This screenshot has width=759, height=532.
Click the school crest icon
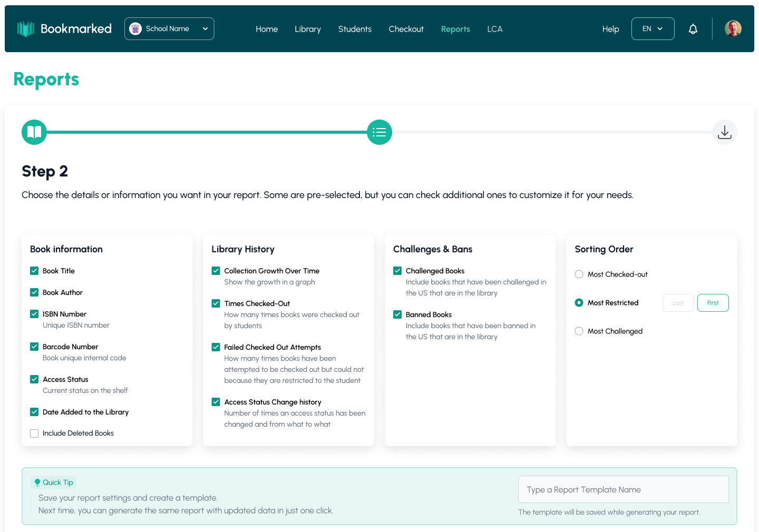point(135,29)
